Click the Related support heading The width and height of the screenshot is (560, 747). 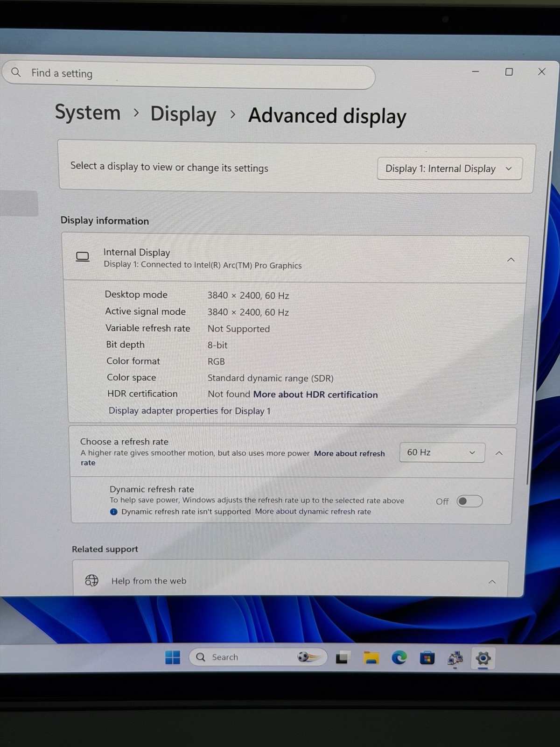pos(105,549)
